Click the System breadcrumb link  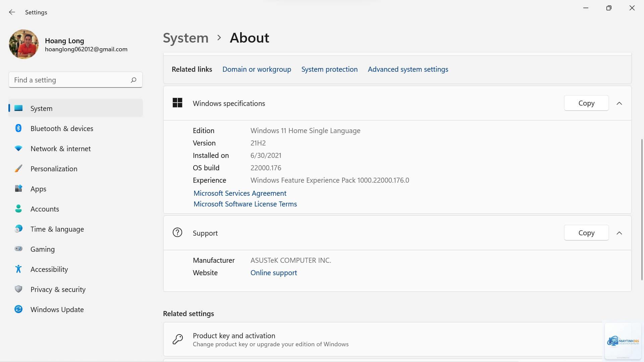tap(185, 38)
